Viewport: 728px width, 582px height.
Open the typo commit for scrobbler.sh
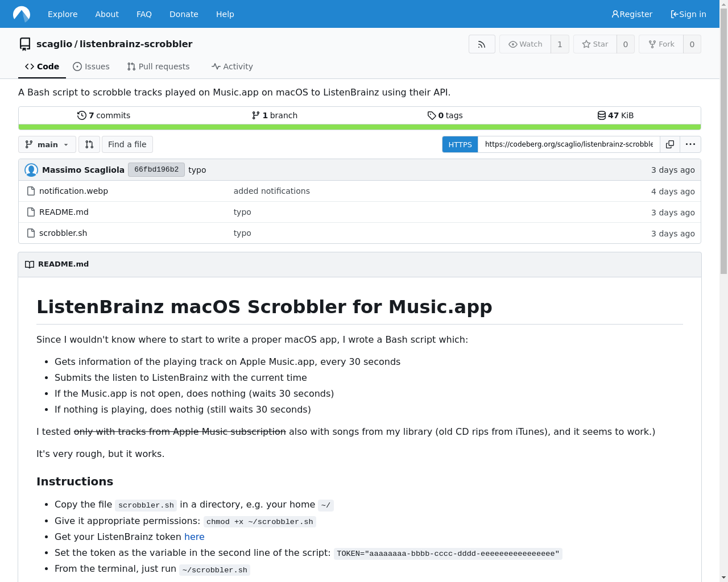click(242, 233)
